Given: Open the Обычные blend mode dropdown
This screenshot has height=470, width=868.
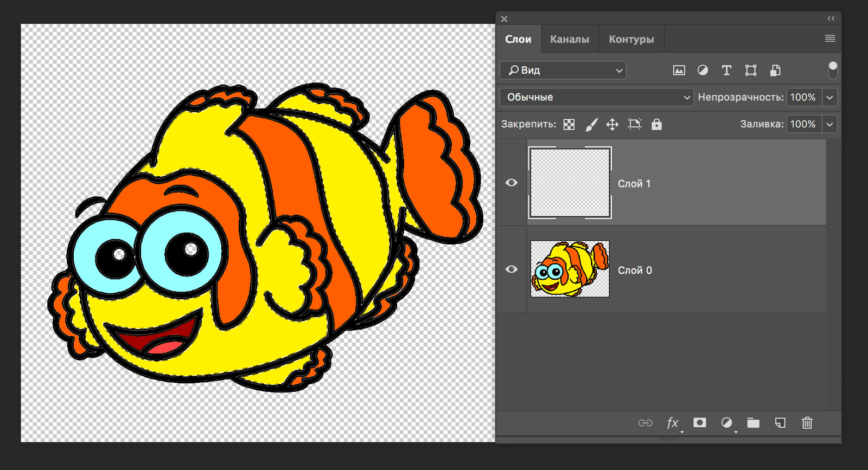Looking at the screenshot, I should point(596,98).
